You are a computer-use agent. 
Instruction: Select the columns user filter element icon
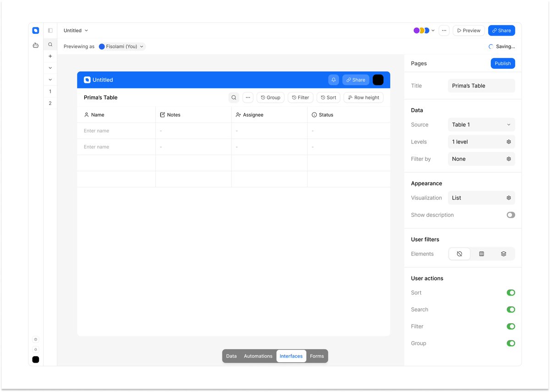click(x=482, y=254)
